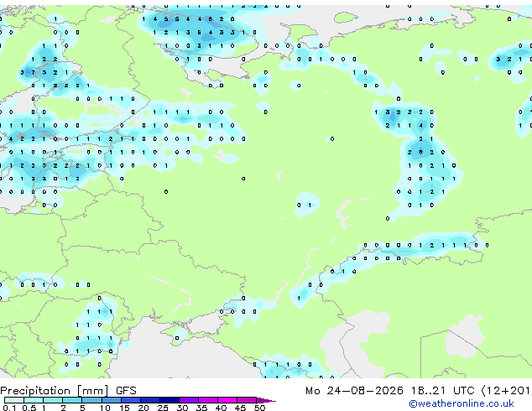Open the weatheronline.co.uk copyright link
This screenshot has width=532, height=411.
tap(462, 403)
